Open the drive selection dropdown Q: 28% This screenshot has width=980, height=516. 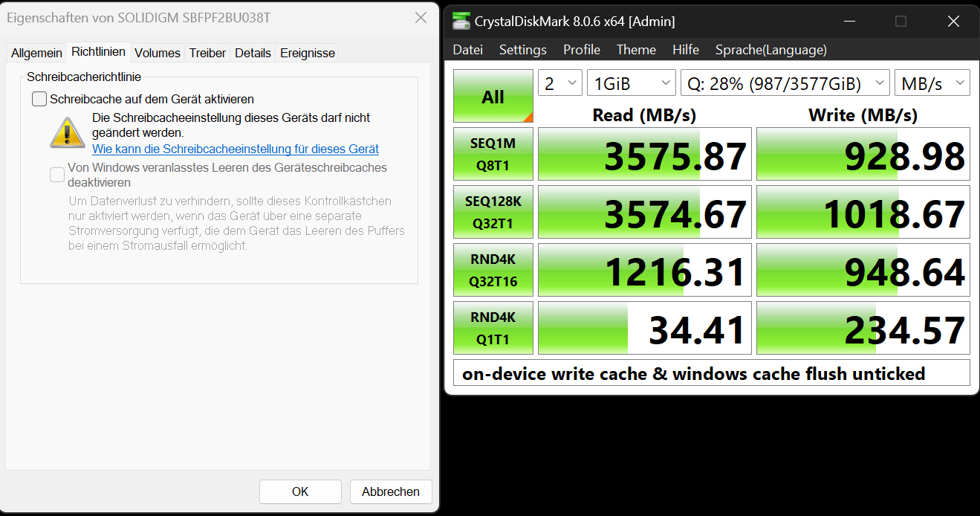(x=785, y=83)
